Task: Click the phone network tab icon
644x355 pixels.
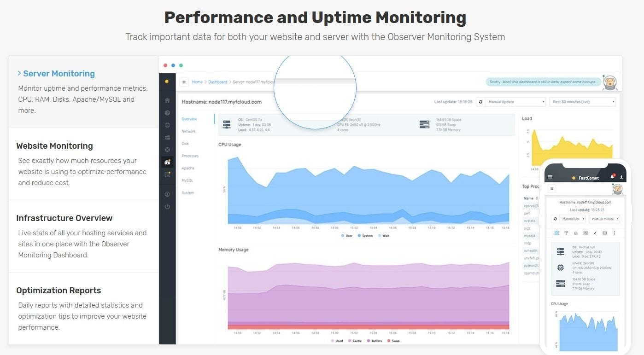Action: coord(566,233)
